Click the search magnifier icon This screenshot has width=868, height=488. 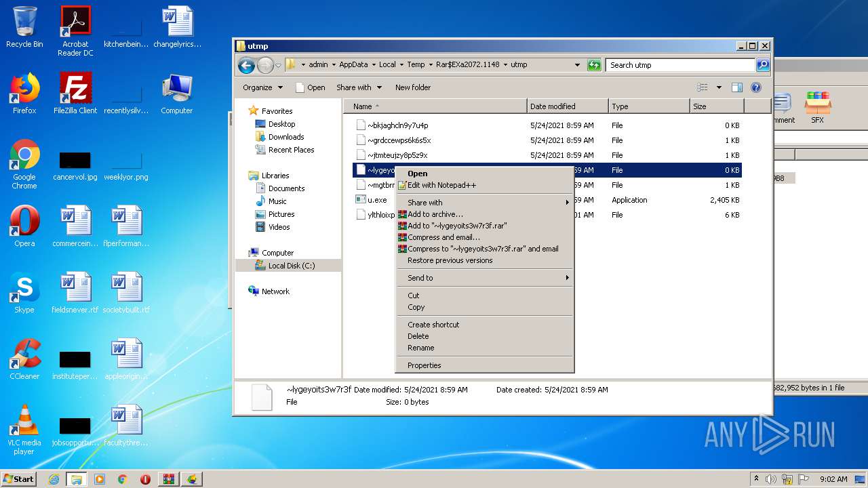[763, 65]
